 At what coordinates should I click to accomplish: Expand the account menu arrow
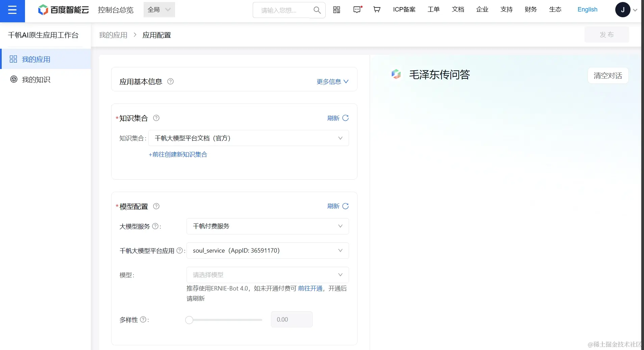tap(635, 10)
